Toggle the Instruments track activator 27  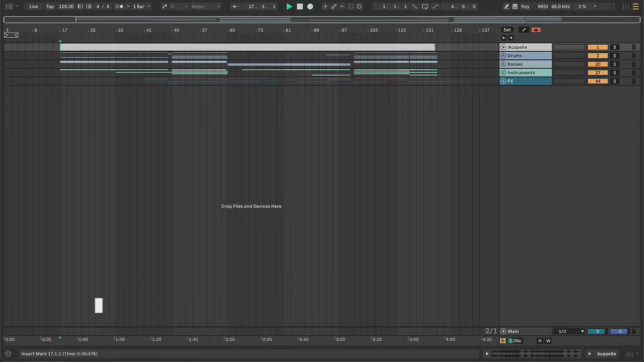[x=598, y=73]
